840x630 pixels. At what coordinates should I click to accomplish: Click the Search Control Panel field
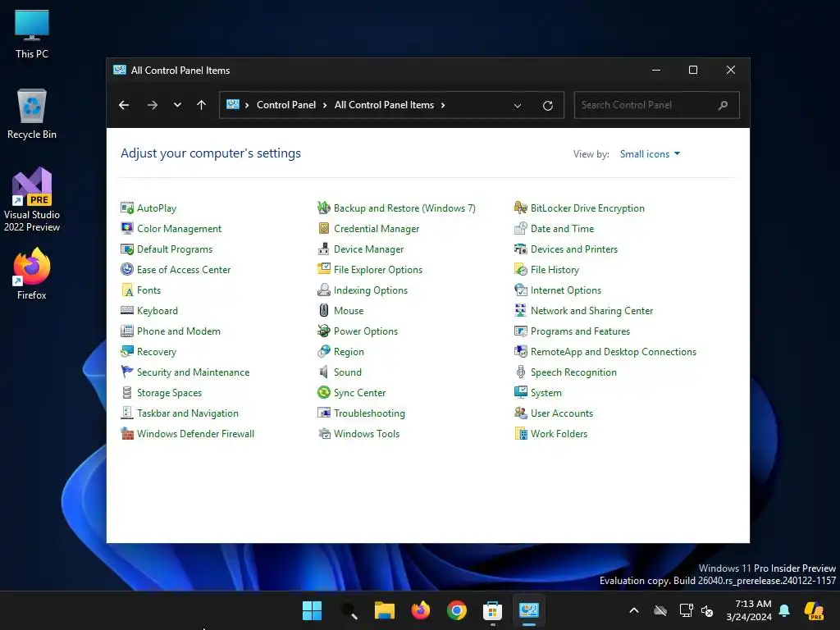click(656, 105)
